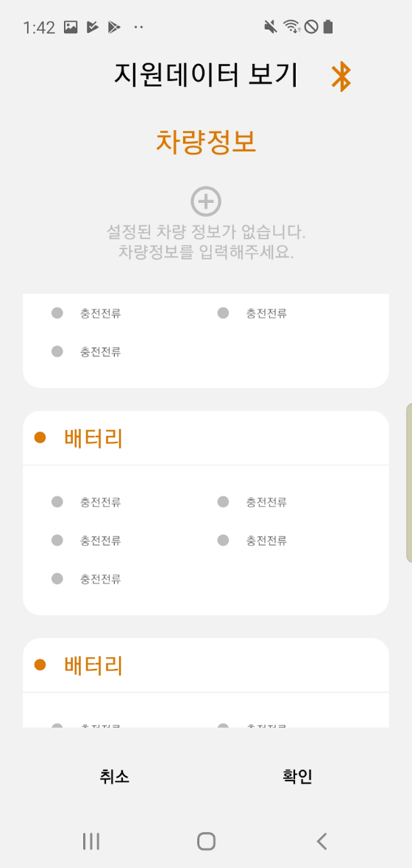Tap the Wi-Fi status bar icon
This screenshot has height=868, width=412.
(x=291, y=26)
